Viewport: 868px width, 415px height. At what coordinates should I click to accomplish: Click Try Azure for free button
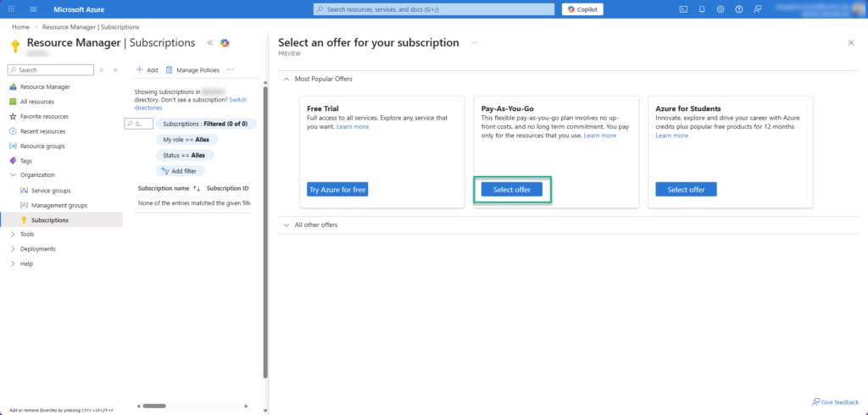coord(337,190)
